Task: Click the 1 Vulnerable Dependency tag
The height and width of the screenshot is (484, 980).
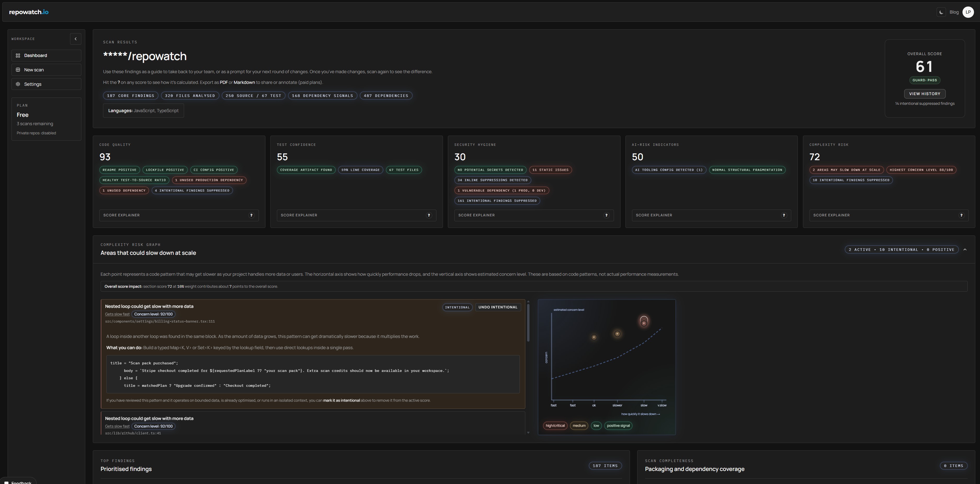Action: coord(502,191)
